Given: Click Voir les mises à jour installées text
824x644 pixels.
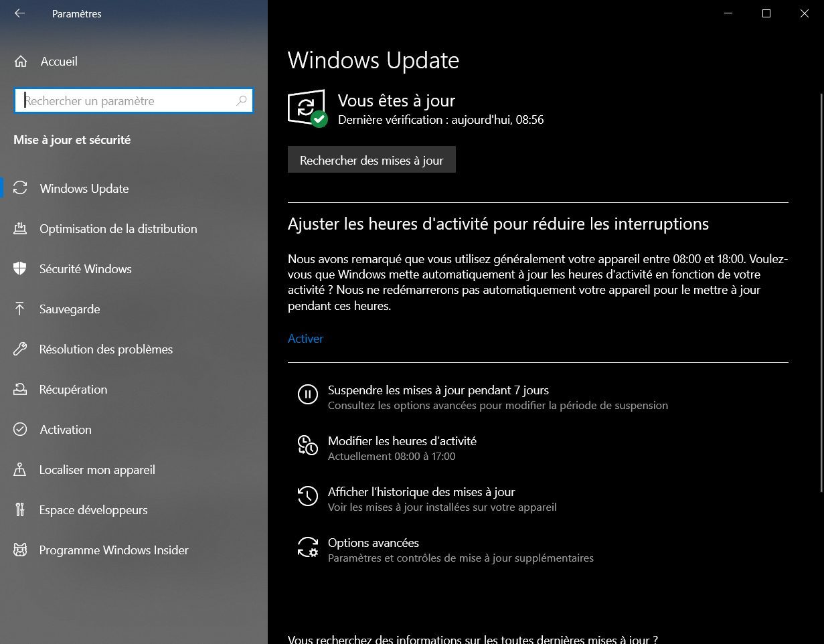Looking at the screenshot, I should 442,507.
